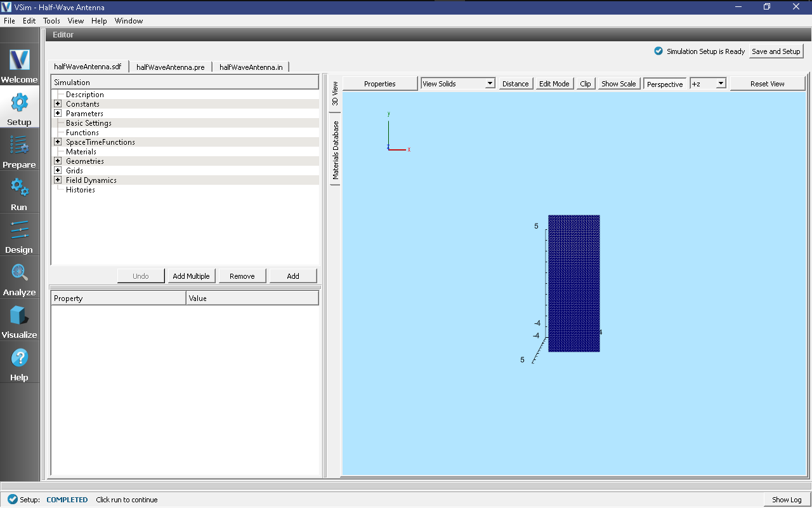Open the +z view direction dropdown

click(x=708, y=83)
